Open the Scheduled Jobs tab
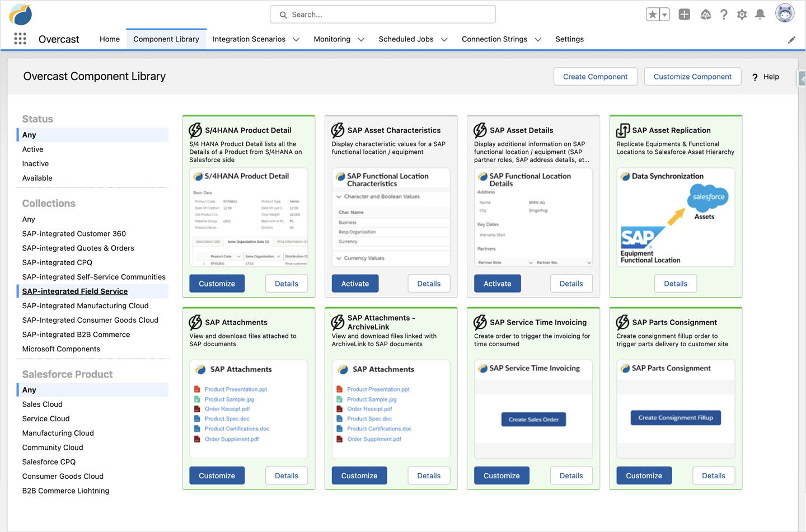The height and width of the screenshot is (532, 806). coord(406,39)
